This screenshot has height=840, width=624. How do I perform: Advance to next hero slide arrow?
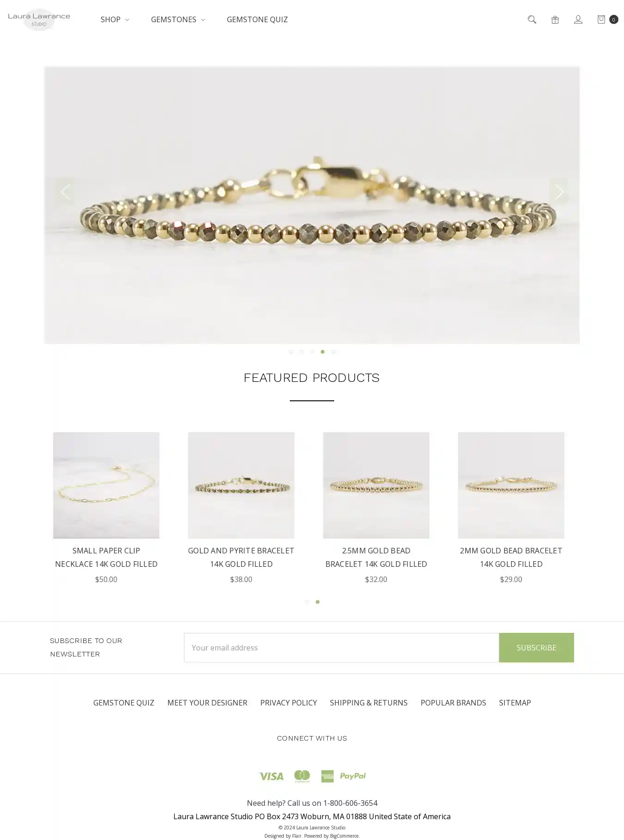559,192
